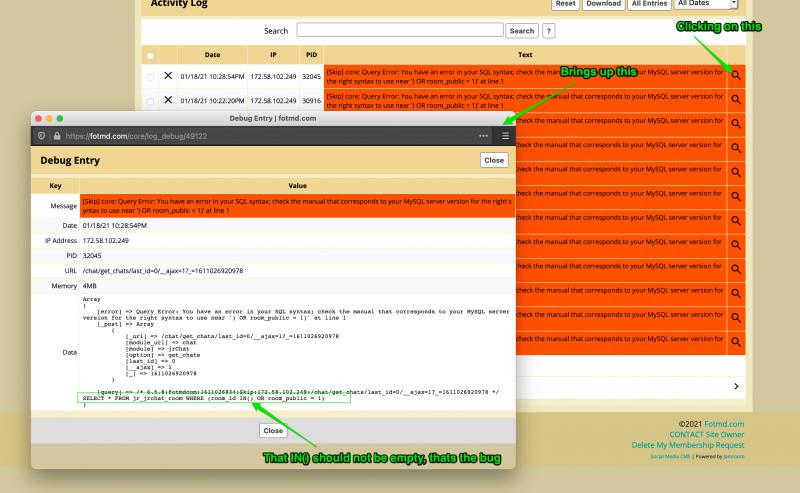Check the box for second log row
Screen dimensions: 800x493
150,100
